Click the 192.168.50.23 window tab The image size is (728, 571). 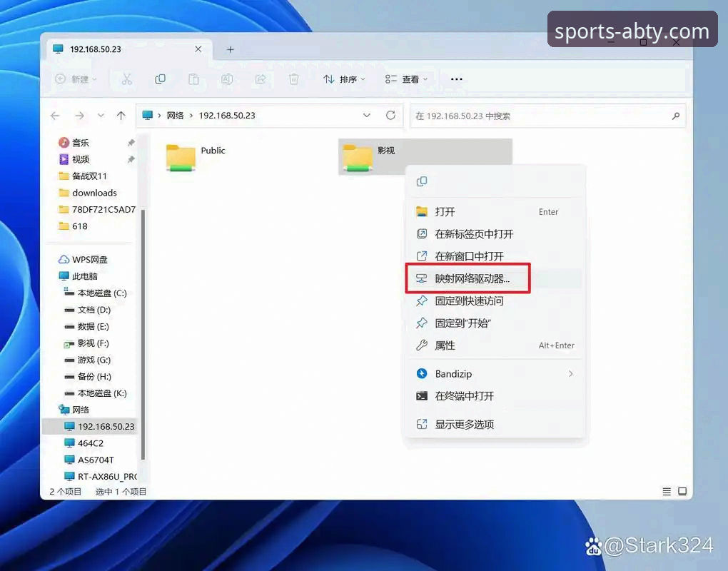(x=129, y=49)
